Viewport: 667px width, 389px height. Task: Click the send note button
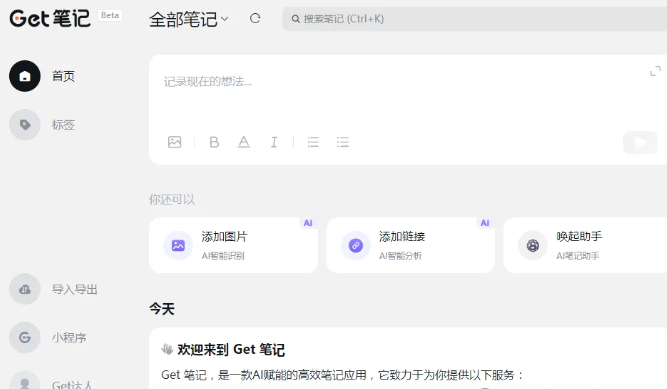[x=640, y=142]
